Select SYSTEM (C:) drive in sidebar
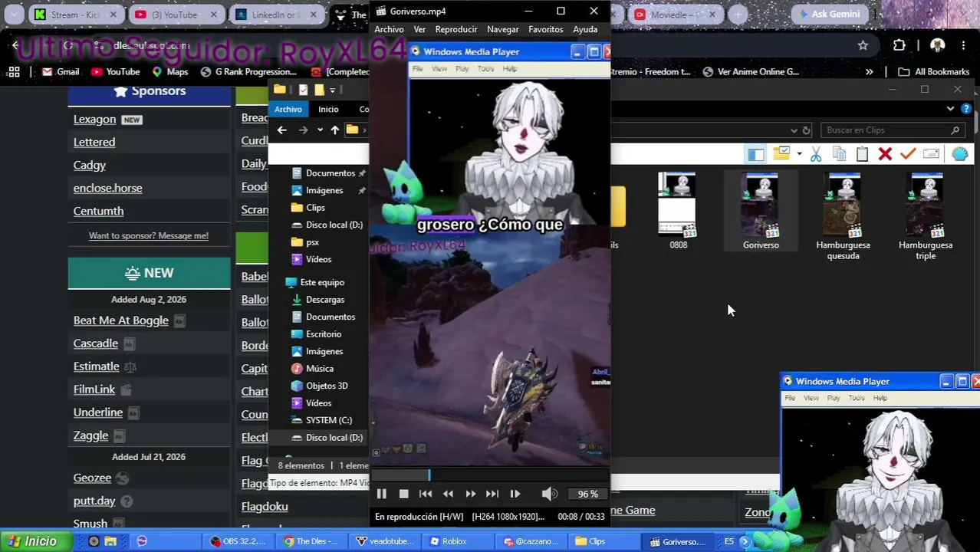This screenshot has width=980, height=552. coord(329,420)
